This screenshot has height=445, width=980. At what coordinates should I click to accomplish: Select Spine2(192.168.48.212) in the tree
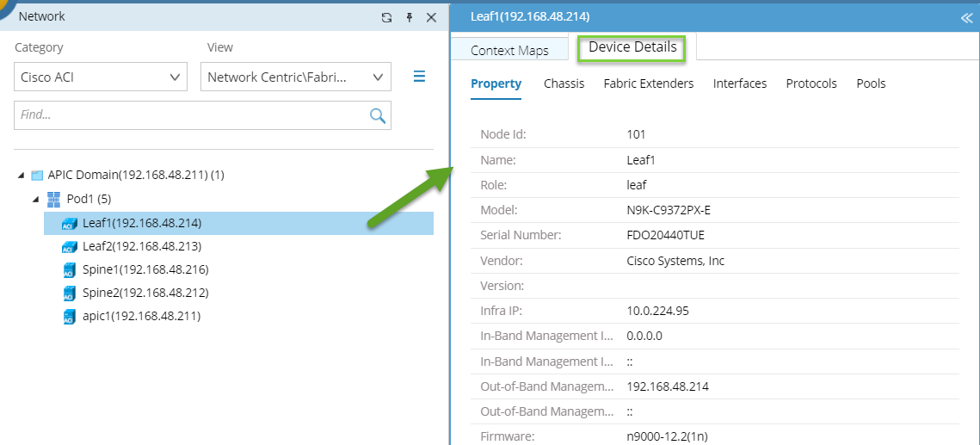click(145, 293)
